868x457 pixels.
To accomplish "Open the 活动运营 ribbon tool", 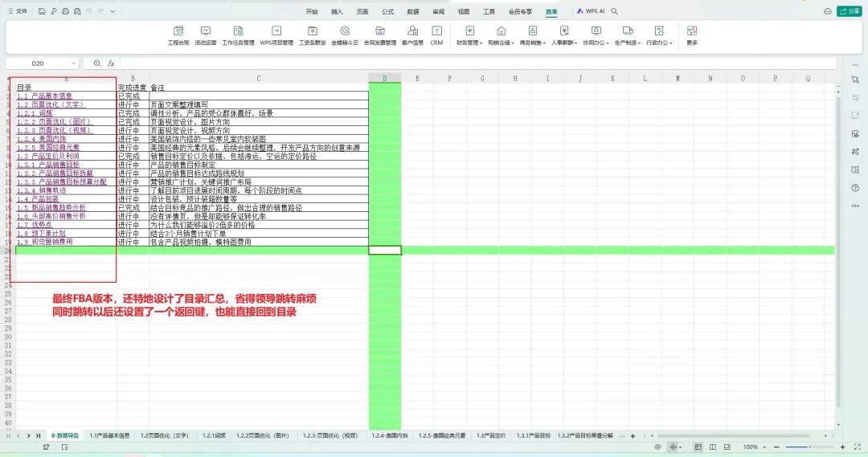I will pos(206,35).
